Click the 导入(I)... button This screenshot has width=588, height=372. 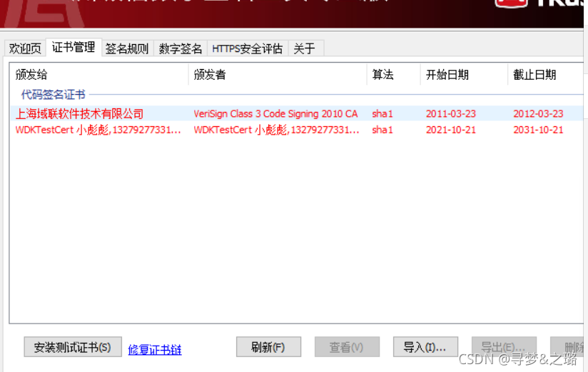pyautogui.click(x=425, y=347)
